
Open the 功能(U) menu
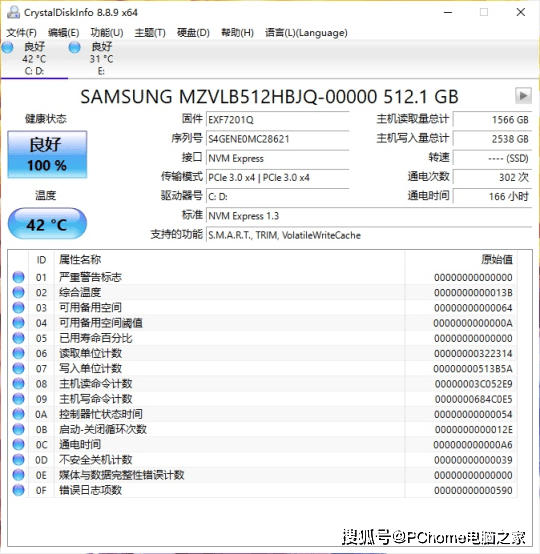(x=107, y=33)
